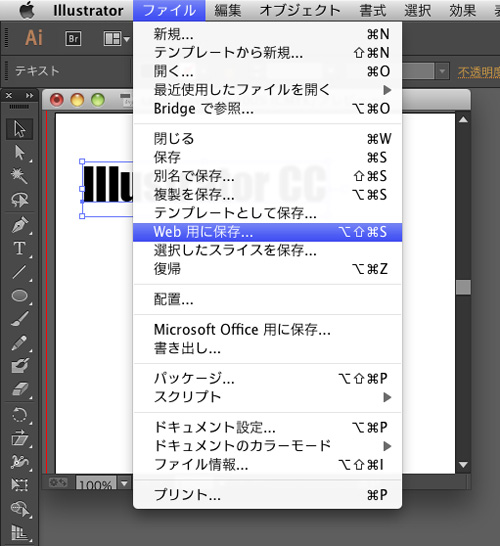Screen dimensions: 500x546
Task: Open the 効果 menu
Action: [x=462, y=10]
